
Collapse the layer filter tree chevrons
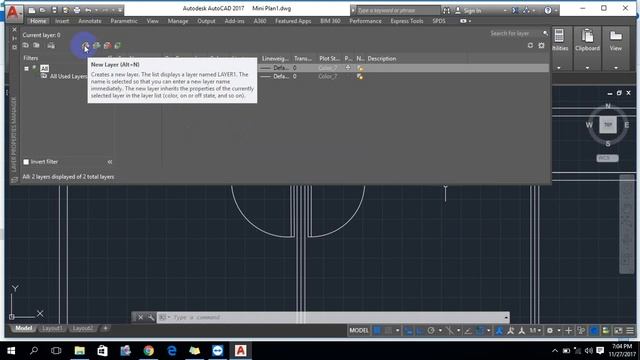pos(110,162)
